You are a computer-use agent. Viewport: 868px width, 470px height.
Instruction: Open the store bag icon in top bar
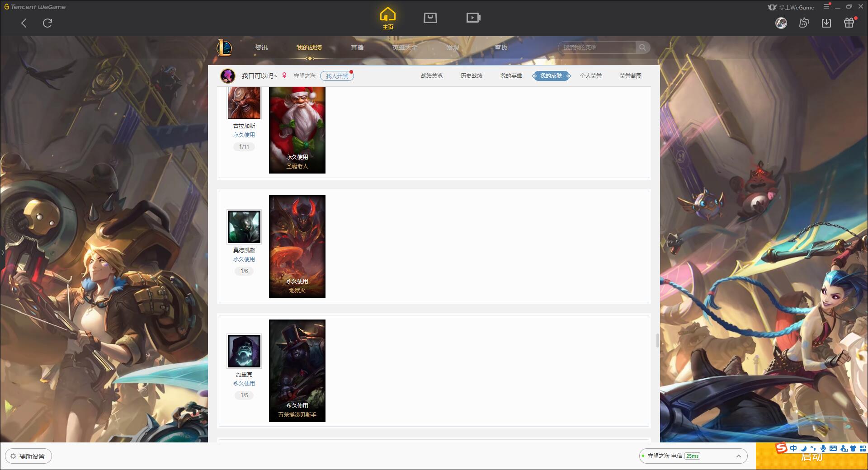tap(430, 18)
